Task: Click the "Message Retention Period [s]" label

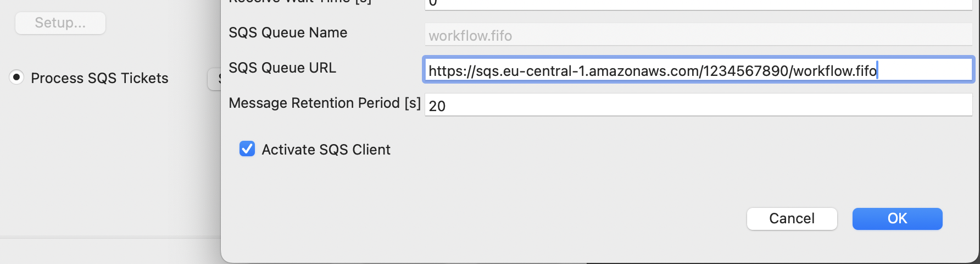Action: click(x=324, y=103)
